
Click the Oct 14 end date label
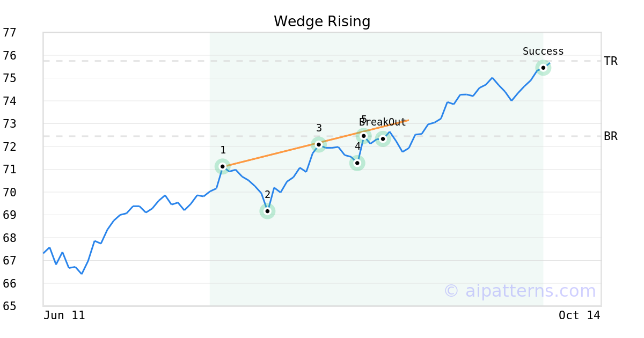click(580, 315)
